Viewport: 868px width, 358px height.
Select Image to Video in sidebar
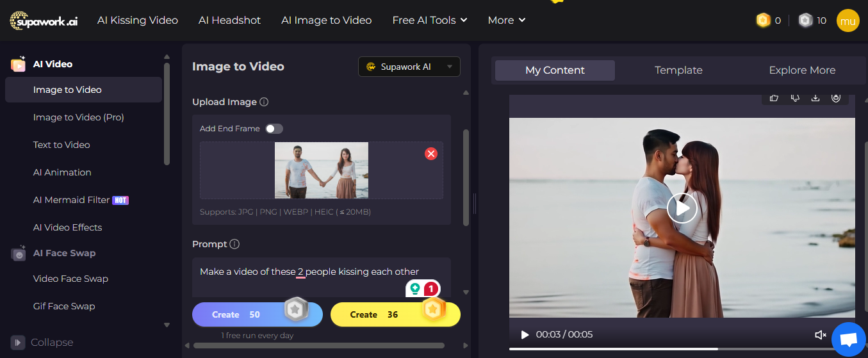point(83,90)
